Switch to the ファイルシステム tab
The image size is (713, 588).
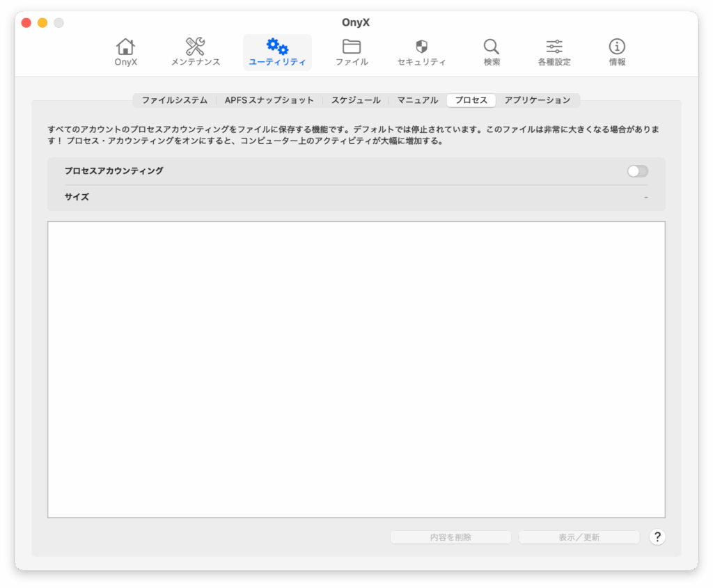click(x=174, y=100)
